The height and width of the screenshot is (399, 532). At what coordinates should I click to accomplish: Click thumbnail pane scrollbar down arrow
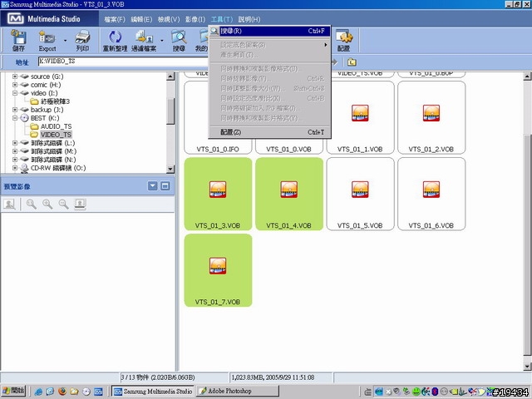click(527, 366)
